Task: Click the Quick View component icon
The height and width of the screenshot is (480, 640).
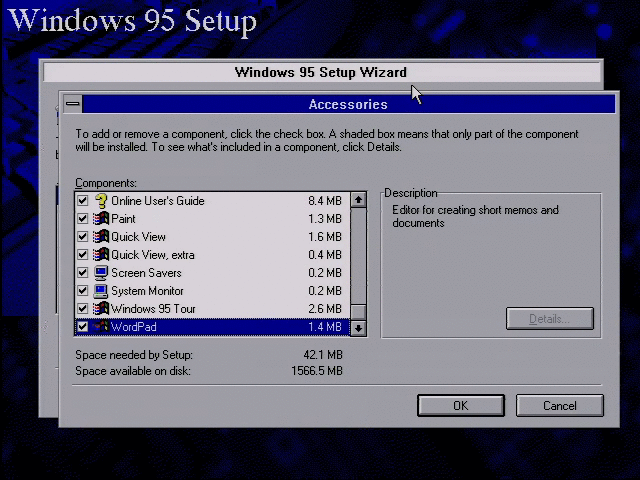Action: pyautogui.click(x=101, y=237)
